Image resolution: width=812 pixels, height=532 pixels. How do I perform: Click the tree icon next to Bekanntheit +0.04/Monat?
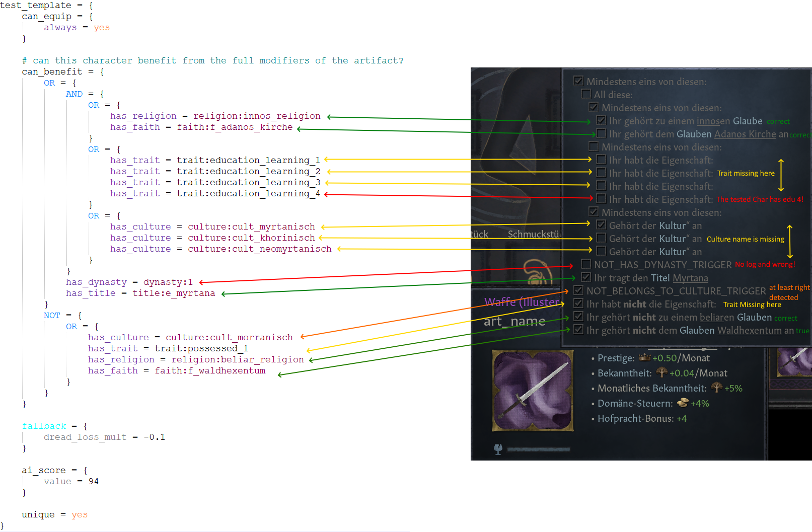click(x=661, y=372)
